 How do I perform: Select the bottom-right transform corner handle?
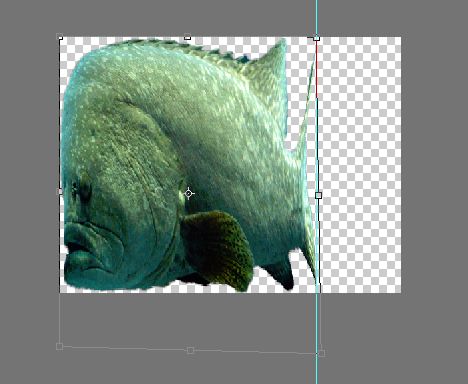(321, 353)
